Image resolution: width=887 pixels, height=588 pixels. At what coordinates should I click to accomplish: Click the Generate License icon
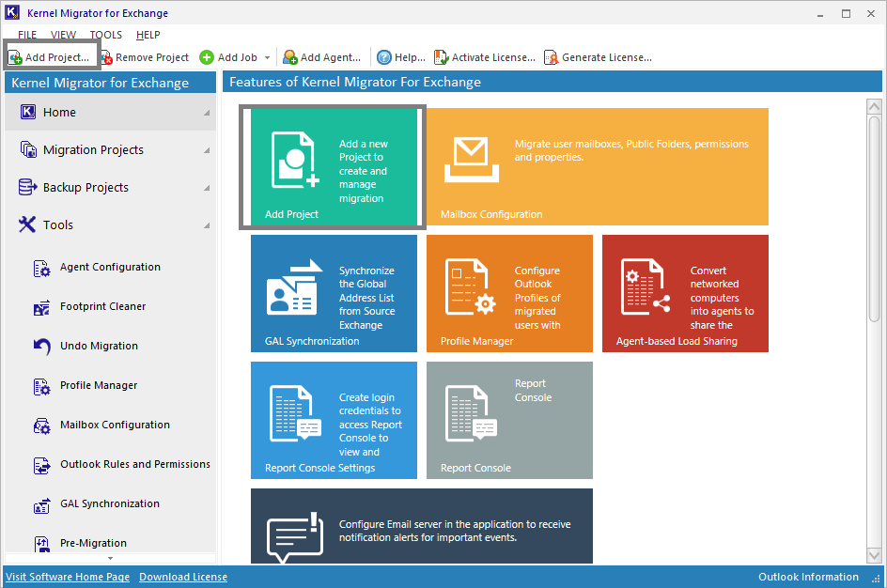click(551, 57)
